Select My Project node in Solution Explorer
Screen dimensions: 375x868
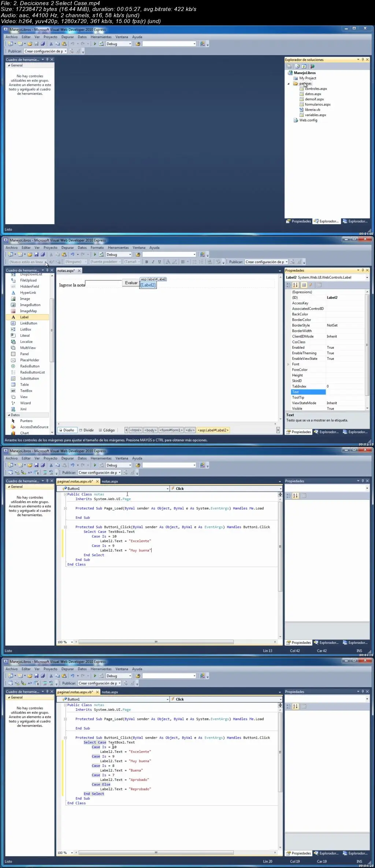(x=305, y=78)
